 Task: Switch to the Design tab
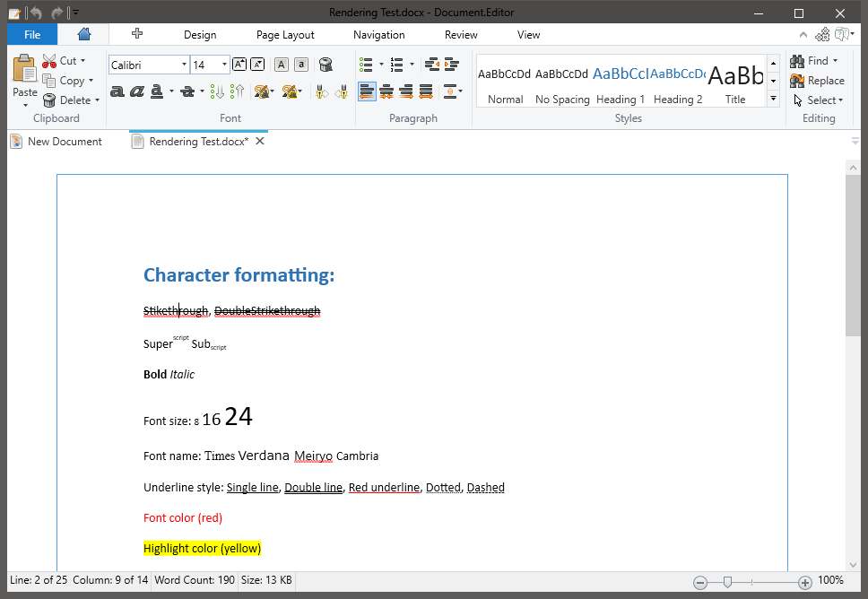click(x=200, y=35)
